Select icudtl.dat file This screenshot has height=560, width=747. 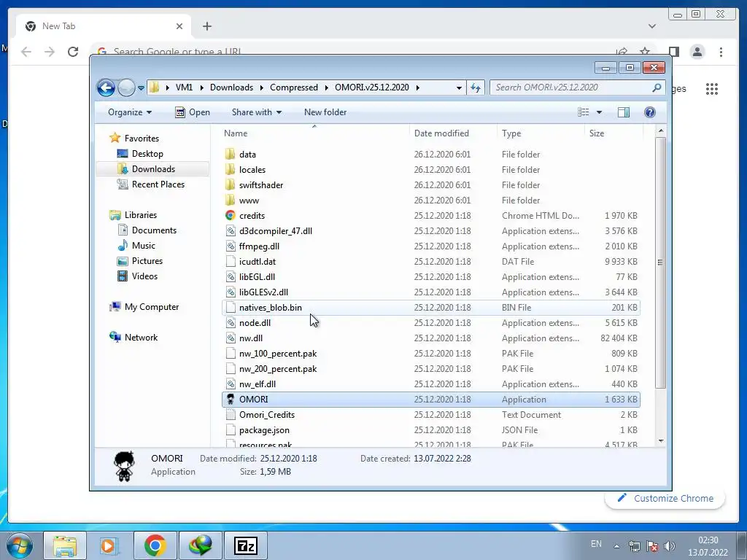pos(431,262)
